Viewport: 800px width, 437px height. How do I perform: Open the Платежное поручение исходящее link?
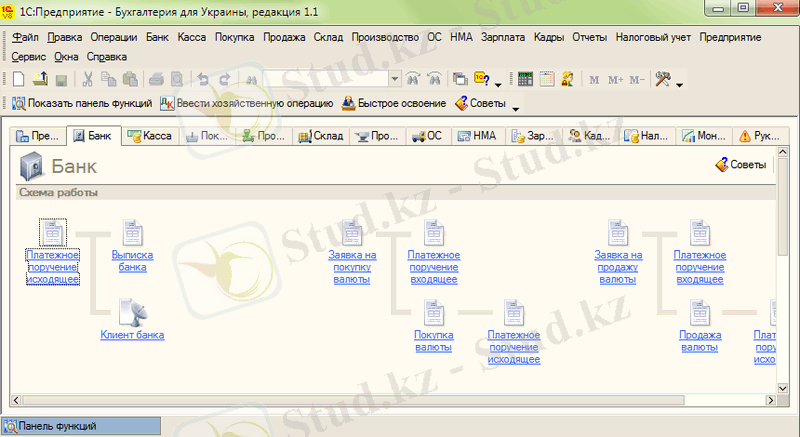pyautogui.click(x=53, y=268)
